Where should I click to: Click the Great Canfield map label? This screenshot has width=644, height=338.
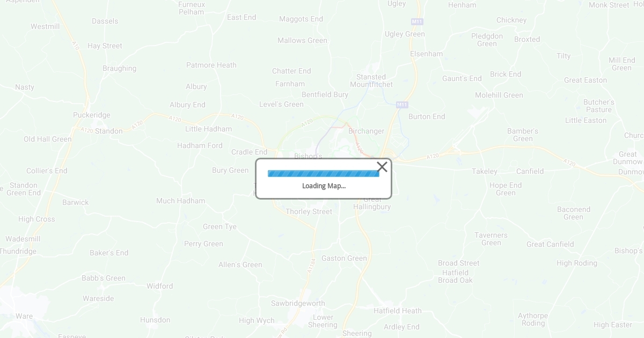click(x=550, y=244)
